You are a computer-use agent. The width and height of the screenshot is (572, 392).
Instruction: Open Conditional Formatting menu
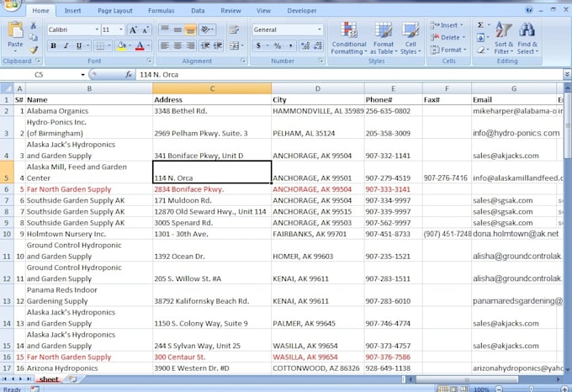point(349,38)
